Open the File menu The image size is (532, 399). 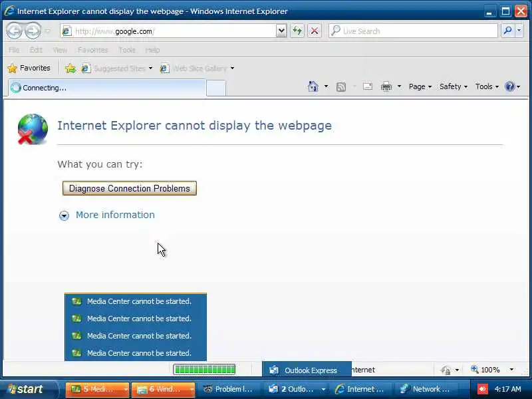[x=14, y=51]
